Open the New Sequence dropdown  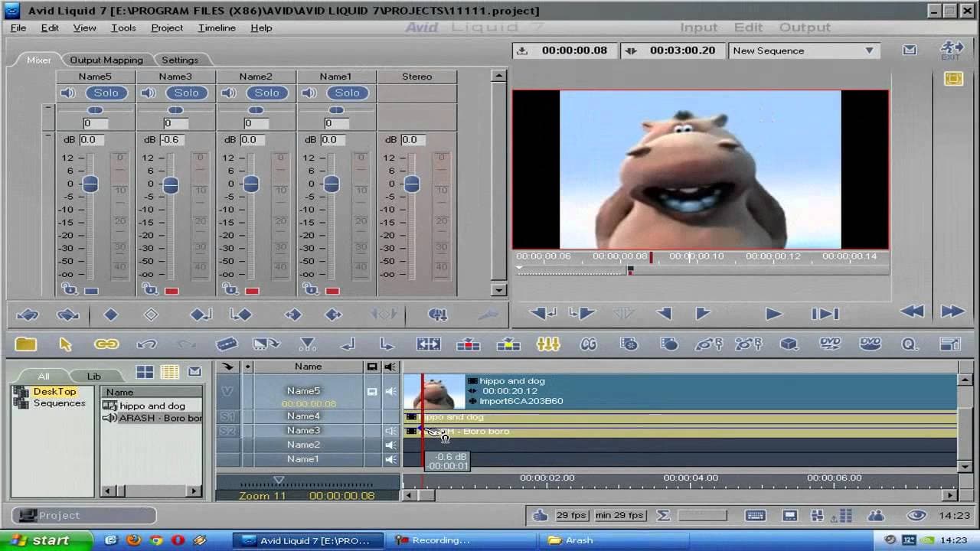click(x=803, y=51)
